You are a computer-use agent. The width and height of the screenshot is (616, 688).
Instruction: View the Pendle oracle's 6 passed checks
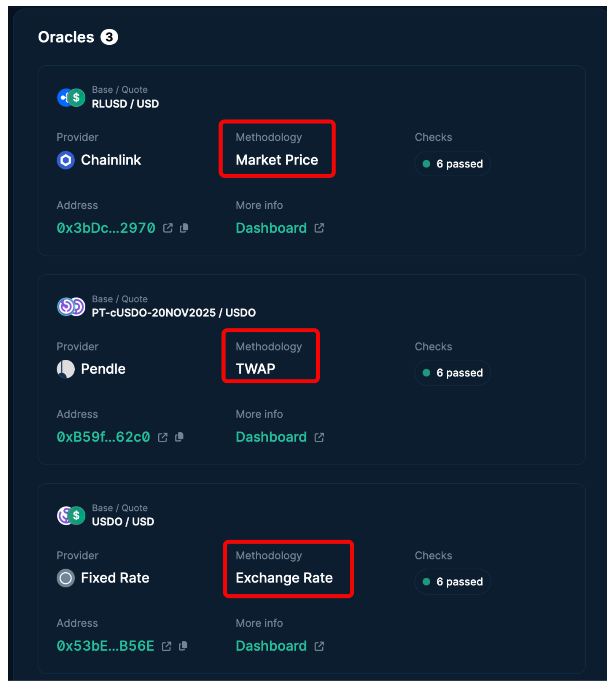tap(452, 373)
